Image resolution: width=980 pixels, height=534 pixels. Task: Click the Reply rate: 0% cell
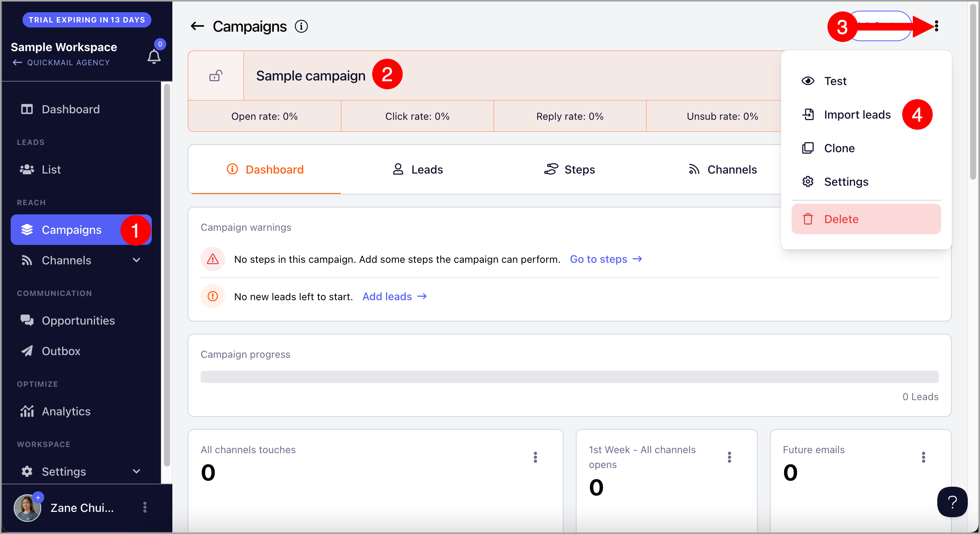pyautogui.click(x=570, y=116)
